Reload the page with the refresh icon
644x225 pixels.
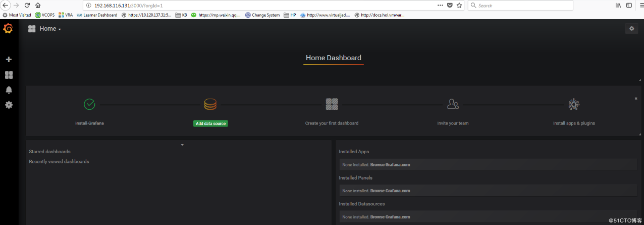pos(27,5)
